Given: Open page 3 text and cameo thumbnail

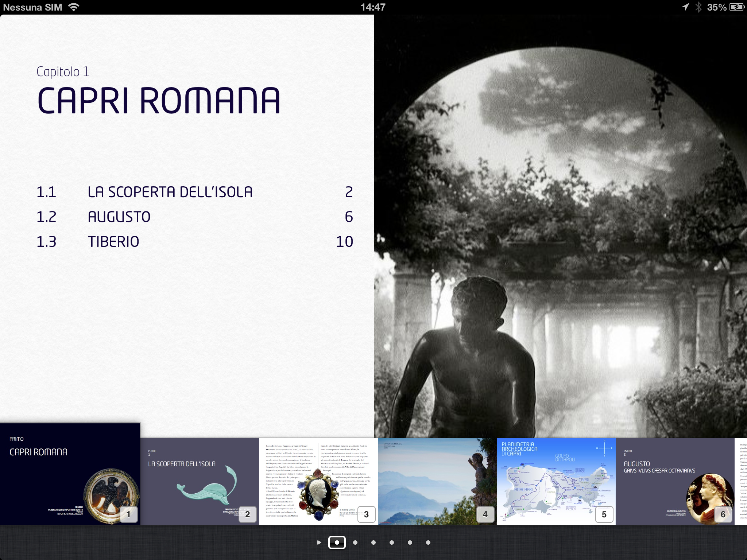Looking at the screenshot, I should (x=318, y=481).
